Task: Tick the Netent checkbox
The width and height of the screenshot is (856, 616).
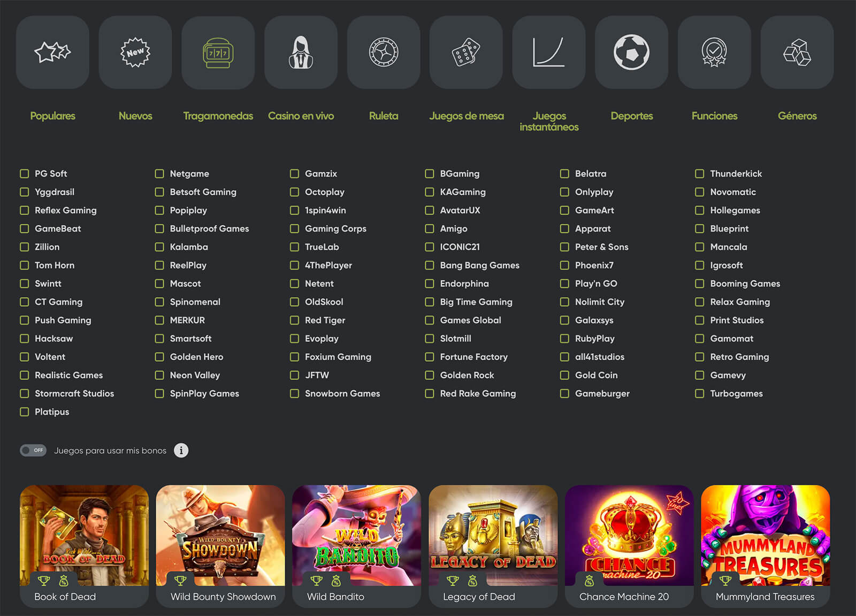Action: tap(294, 284)
